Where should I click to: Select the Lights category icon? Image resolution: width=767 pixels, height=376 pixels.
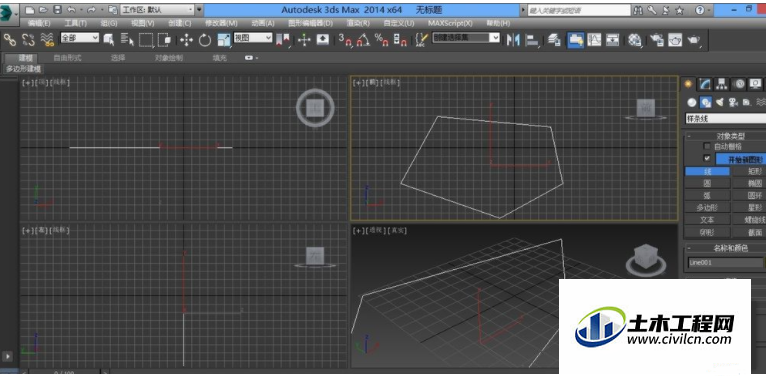(x=720, y=102)
